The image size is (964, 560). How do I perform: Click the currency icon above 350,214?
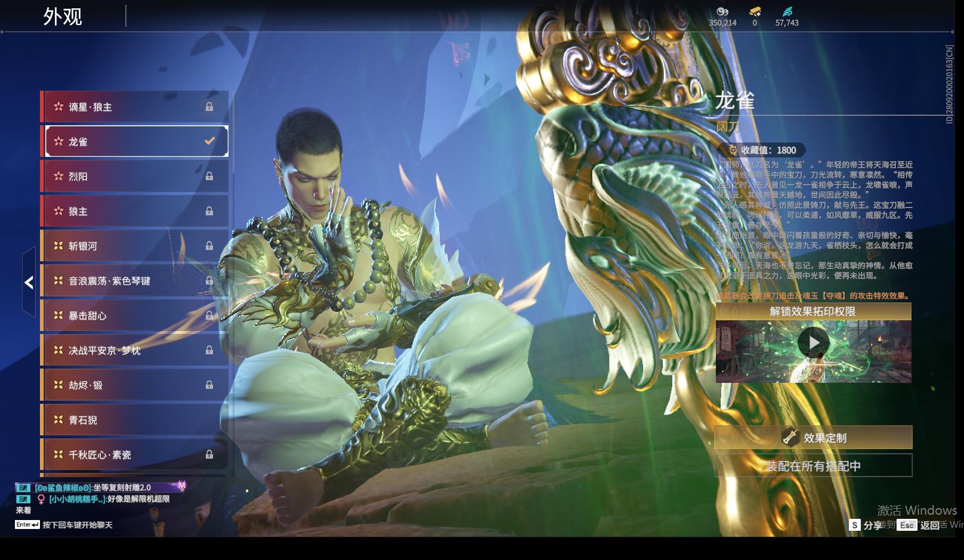coord(722,11)
